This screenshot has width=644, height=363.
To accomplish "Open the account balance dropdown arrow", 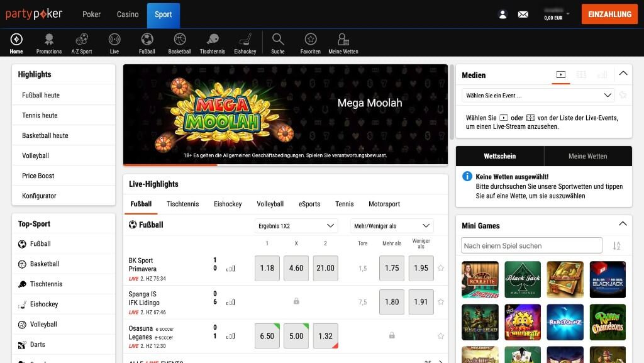I will pyautogui.click(x=568, y=14).
